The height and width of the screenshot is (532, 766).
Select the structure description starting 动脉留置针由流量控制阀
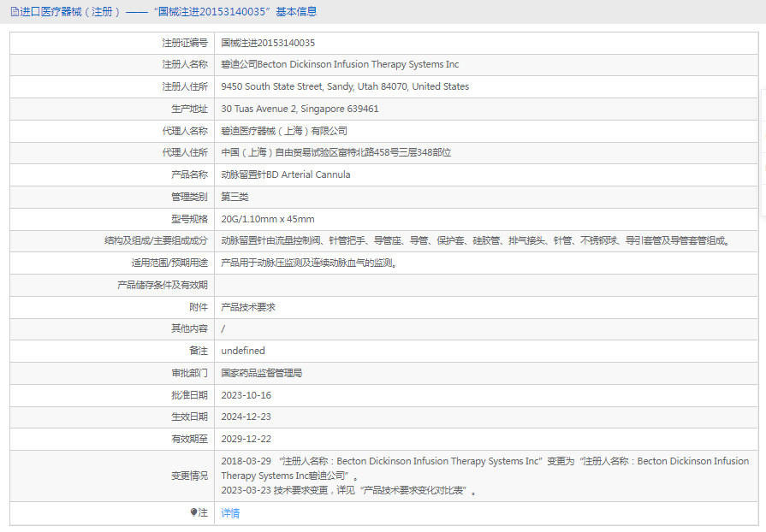click(475, 240)
